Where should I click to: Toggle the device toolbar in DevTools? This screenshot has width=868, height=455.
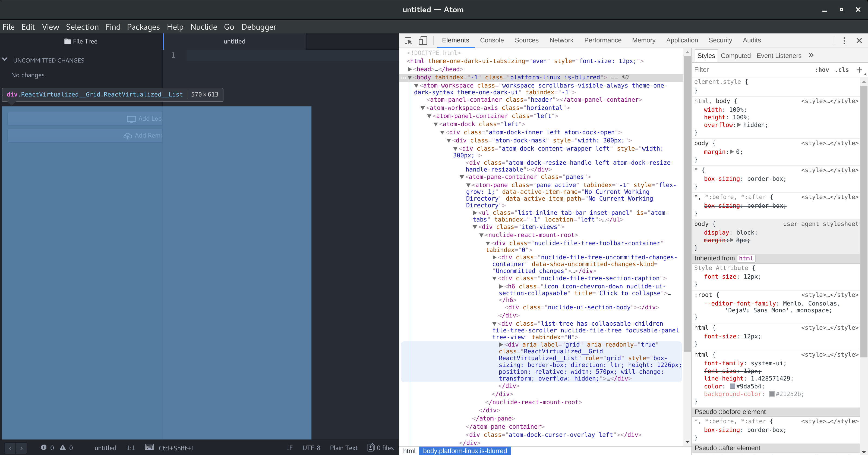pos(422,40)
